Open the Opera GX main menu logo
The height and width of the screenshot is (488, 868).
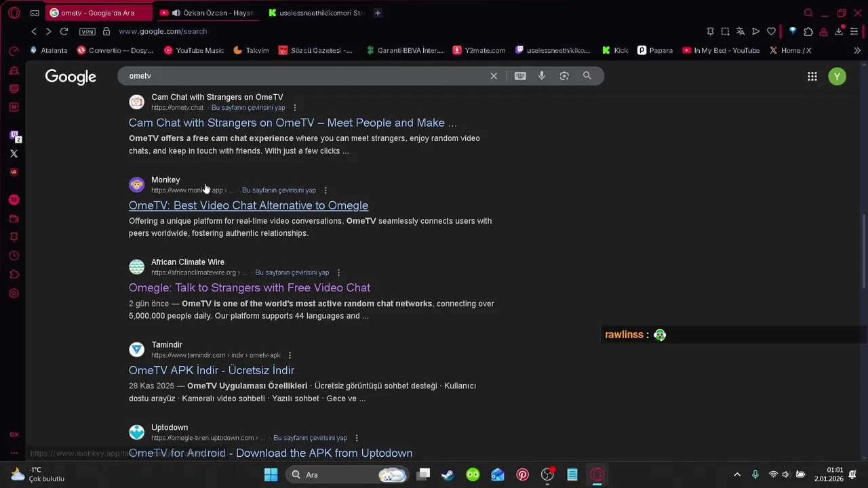click(14, 13)
